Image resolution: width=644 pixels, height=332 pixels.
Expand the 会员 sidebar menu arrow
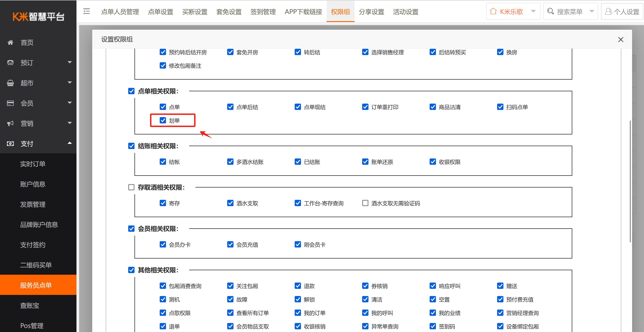pyautogui.click(x=70, y=103)
